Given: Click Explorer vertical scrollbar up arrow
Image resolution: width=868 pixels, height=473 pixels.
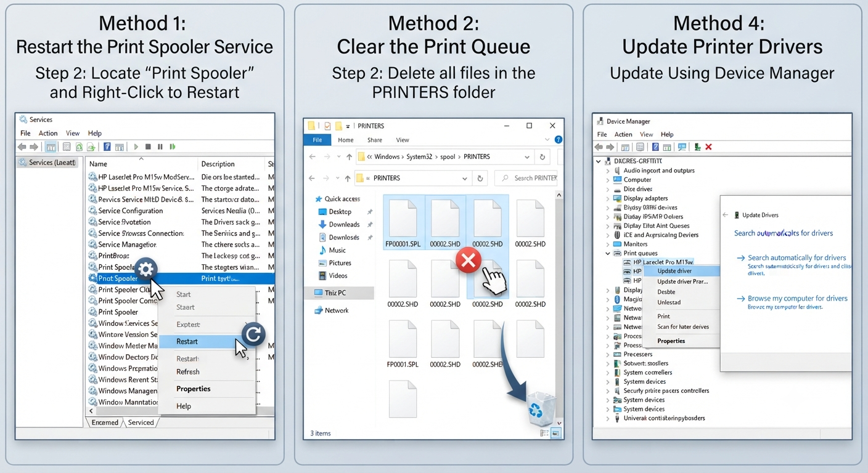Looking at the screenshot, I should pyautogui.click(x=560, y=195).
